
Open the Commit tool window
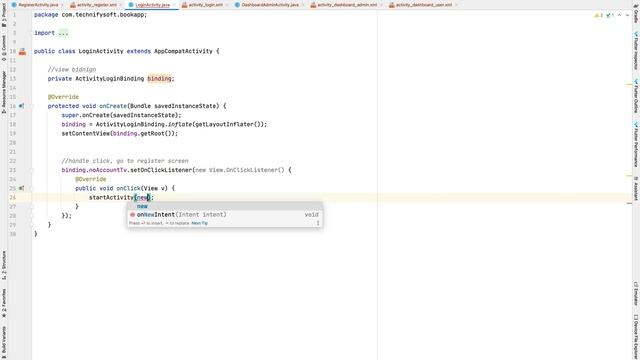click(4, 49)
